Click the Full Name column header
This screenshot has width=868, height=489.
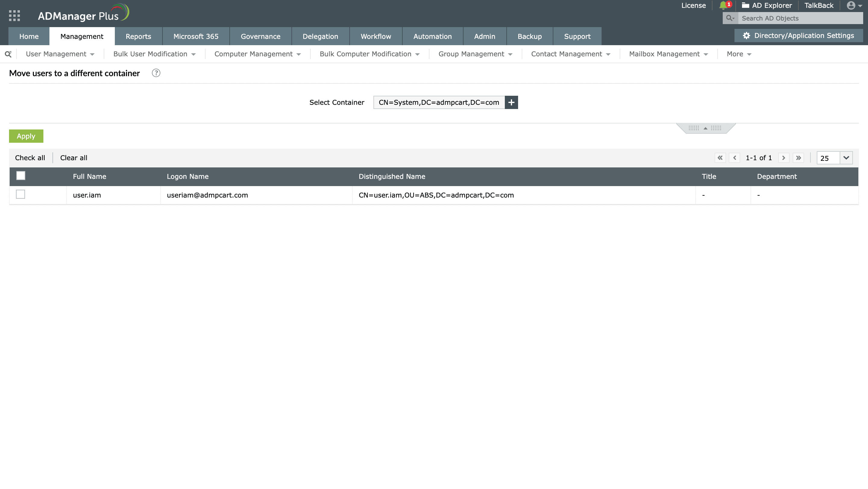click(x=89, y=176)
